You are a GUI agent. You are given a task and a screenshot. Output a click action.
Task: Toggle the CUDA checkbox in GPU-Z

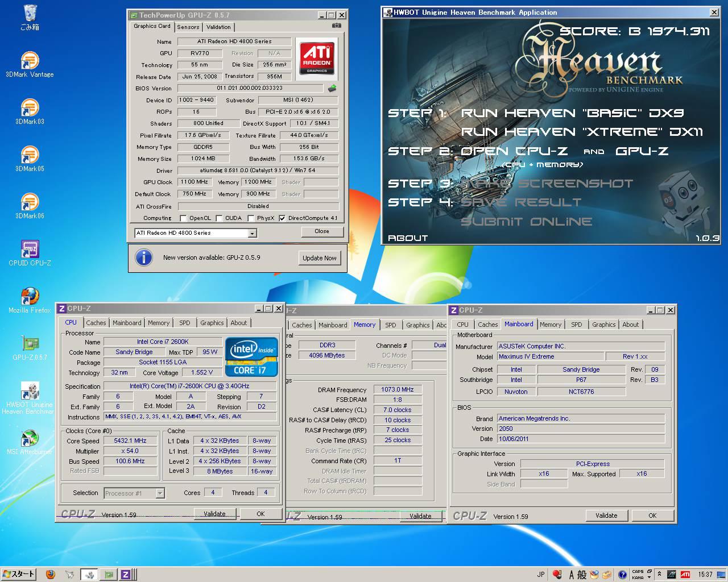coord(219,218)
